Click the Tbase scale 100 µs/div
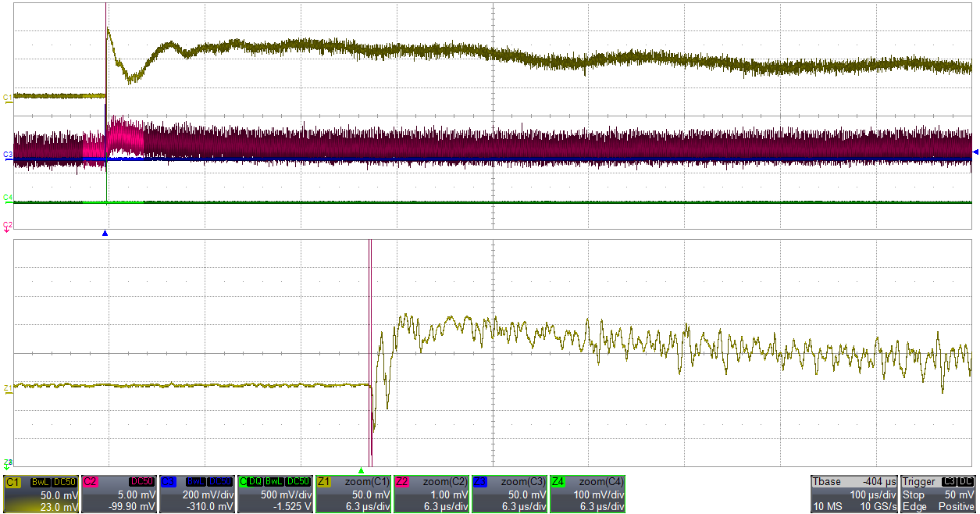980x514 pixels. 874,495
